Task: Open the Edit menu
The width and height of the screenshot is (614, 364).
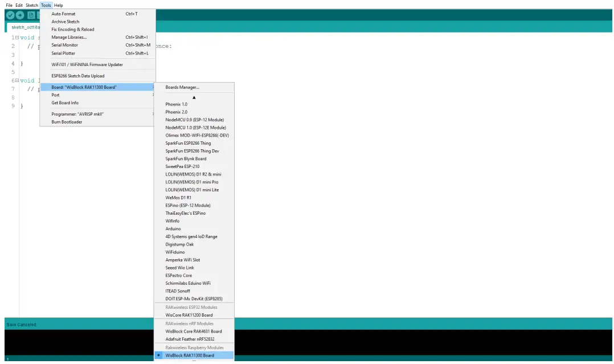Action: pyautogui.click(x=19, y=5)
